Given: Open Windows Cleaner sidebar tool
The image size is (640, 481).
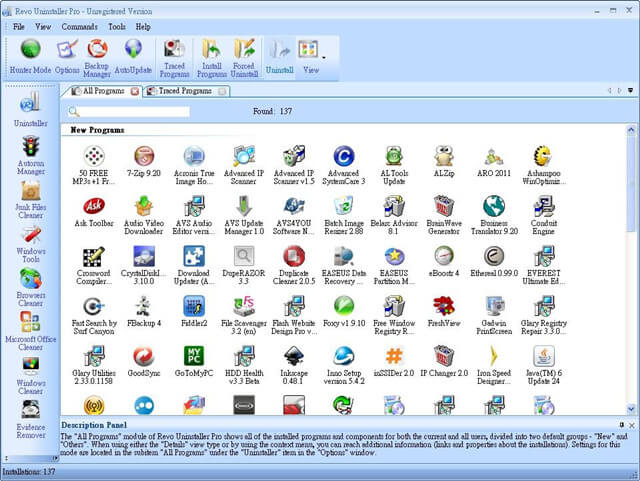Looking at the screenshot, I should coord(31,376).
